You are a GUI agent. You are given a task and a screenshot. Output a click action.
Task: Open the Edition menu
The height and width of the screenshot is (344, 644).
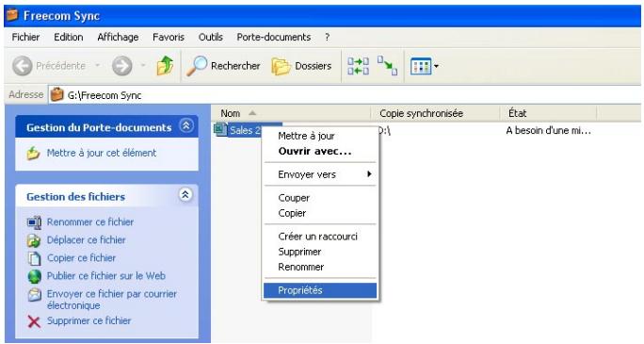click(x=69, y=37)
